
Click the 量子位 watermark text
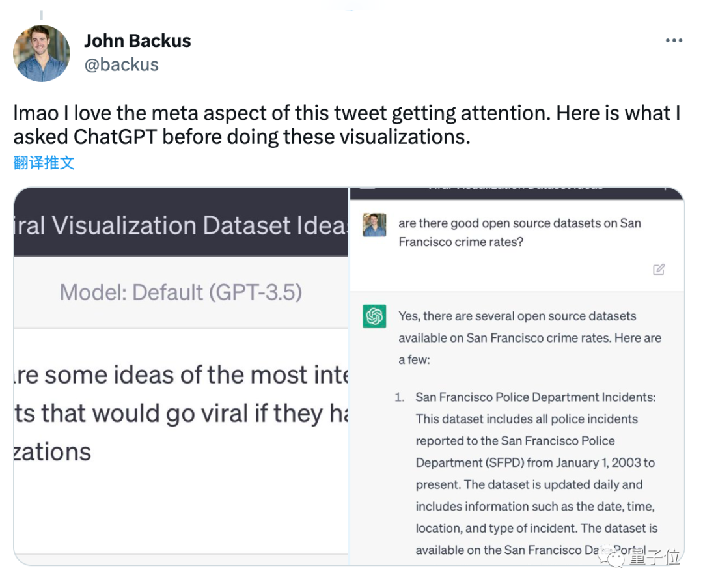tap(655, 557)
